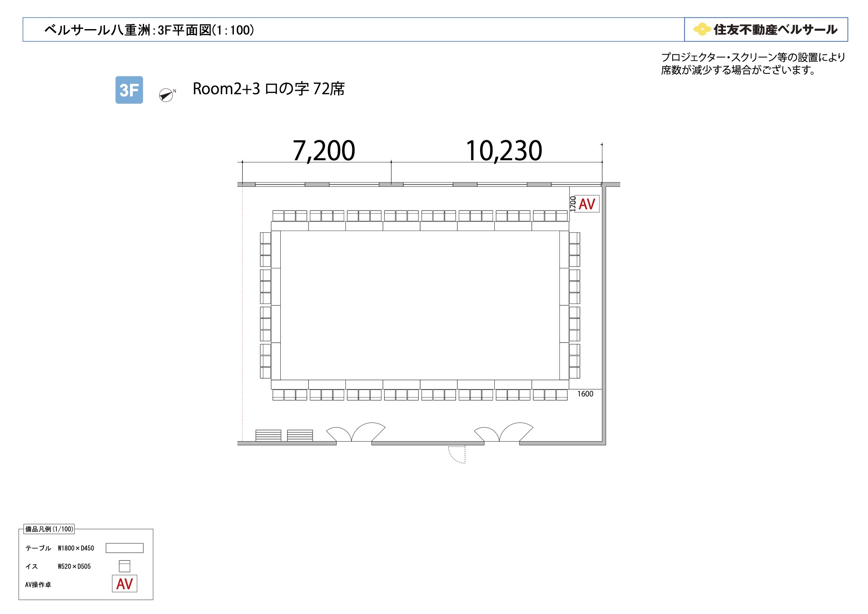Click the 1600 dimension label
868x614 pixels.
pyautogui.click(x=585, y=394)
